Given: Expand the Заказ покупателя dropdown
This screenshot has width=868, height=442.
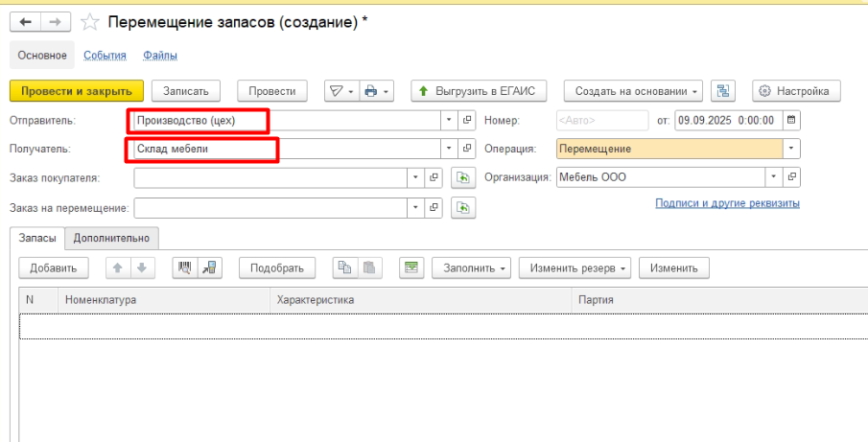Looking at the screenshot, I should click(x=416, y=177).
